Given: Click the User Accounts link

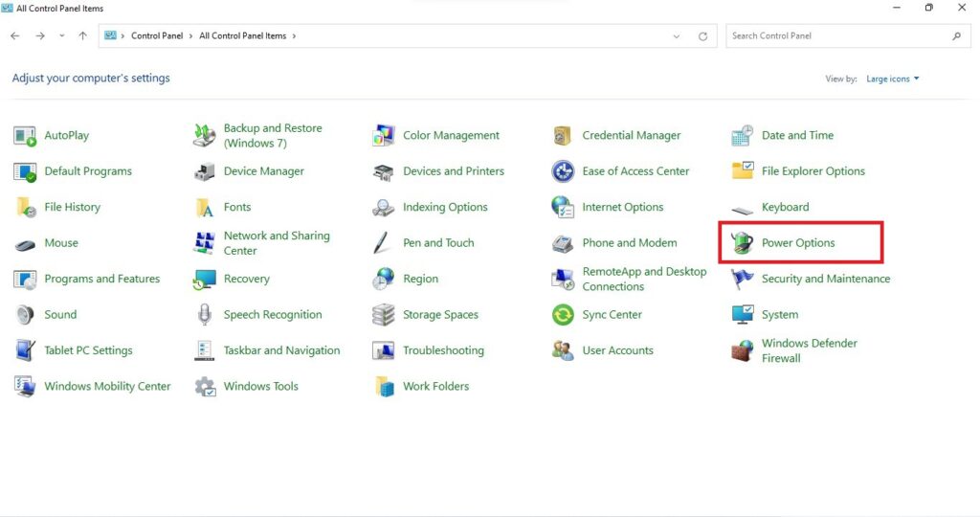Looking at the screenshot, I should (x=617, y=350).
